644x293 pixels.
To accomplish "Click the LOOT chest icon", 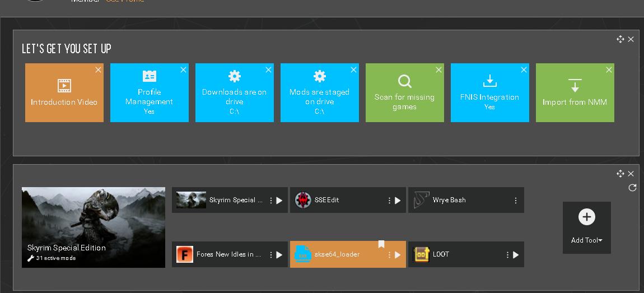I will pos(421,254).
